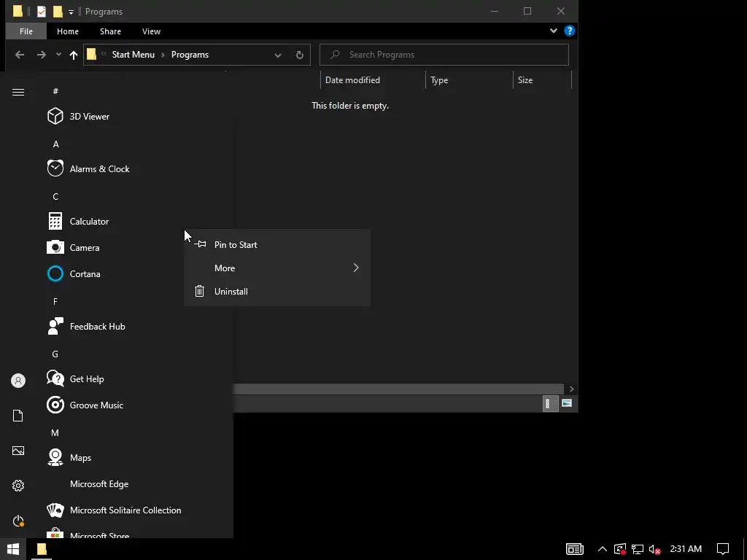Open the Documents icon in Start sidebar
747x560 pixels.
tap(18, 416)
